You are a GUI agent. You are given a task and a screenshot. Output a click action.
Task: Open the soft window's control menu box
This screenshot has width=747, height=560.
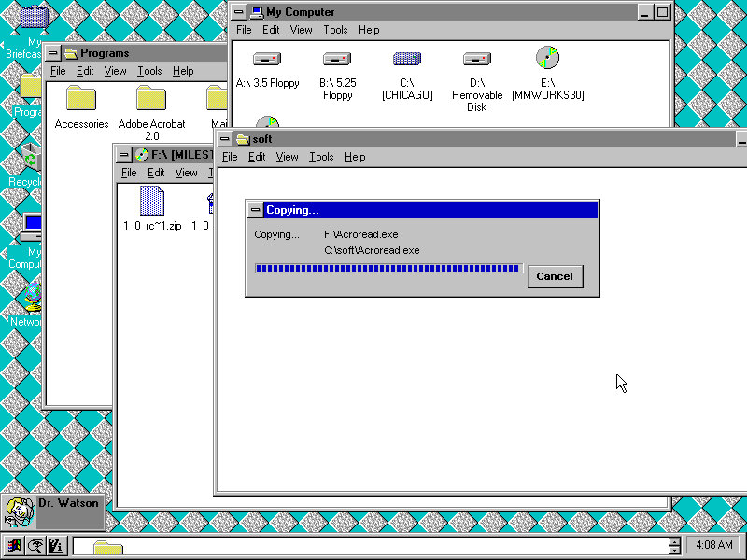pyautogui.click(x=225, y=139)
